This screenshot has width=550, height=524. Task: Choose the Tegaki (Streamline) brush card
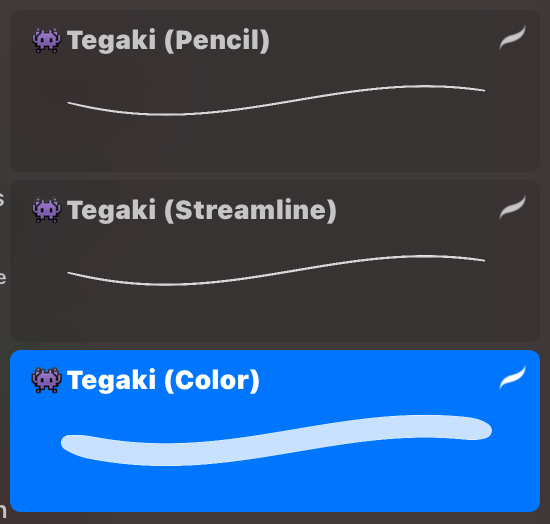click(x=275, y=261)
